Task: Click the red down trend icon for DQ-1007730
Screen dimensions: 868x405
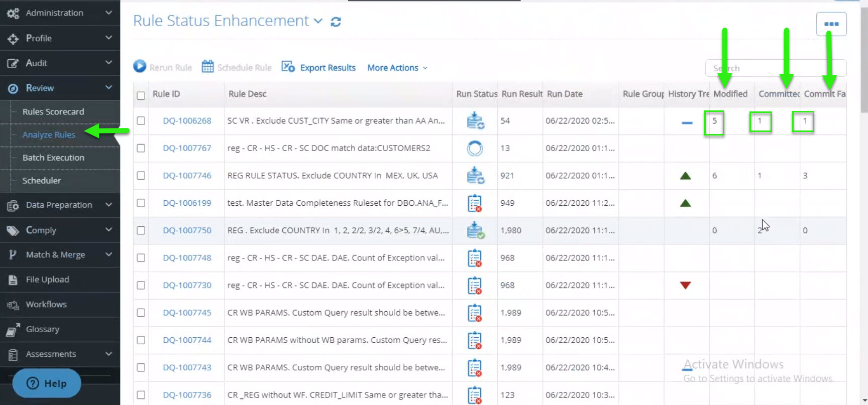Action: [x=685, y=285]
